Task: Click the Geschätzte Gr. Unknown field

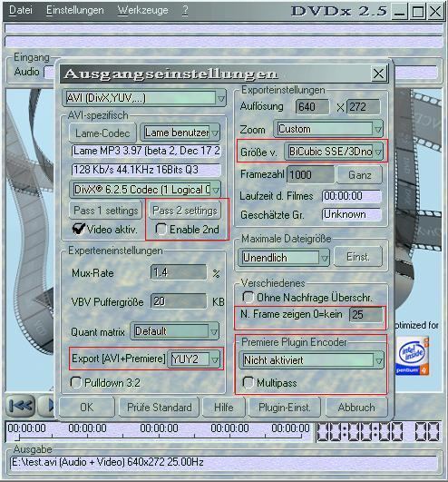Action: [352, 214]
